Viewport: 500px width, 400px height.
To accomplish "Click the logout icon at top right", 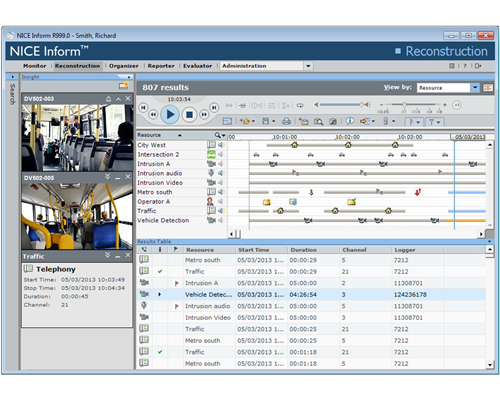I will tap(478, 66).
